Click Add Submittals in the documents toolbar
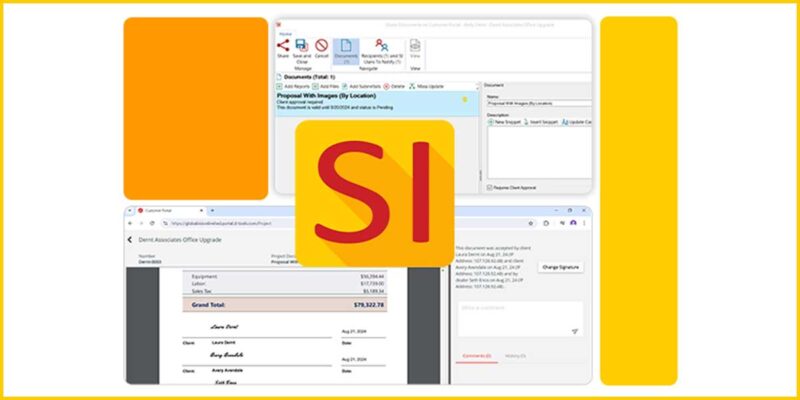Viewport: 800px width, 400px height. (362, 87)
